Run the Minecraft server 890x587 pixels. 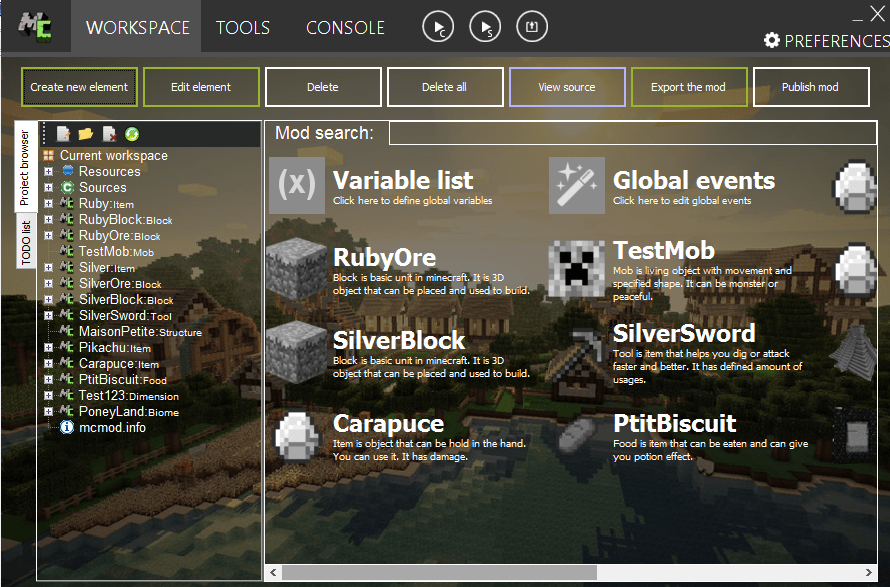click(485, 26)
